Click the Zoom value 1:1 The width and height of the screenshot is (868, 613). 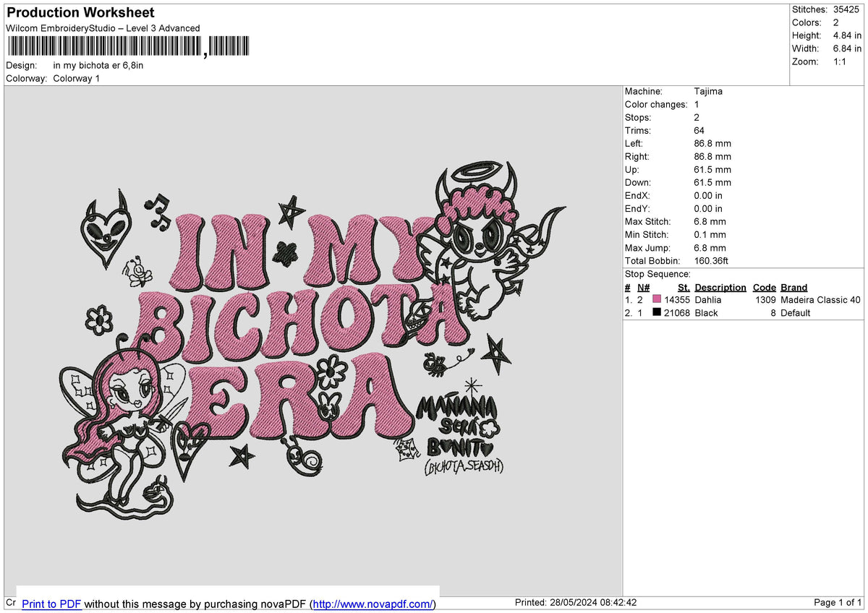pos(841,61)
